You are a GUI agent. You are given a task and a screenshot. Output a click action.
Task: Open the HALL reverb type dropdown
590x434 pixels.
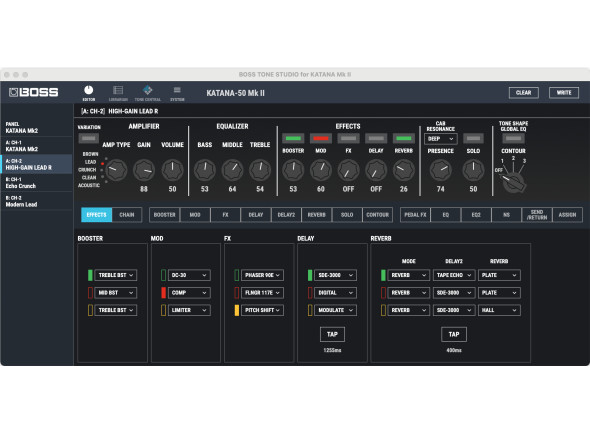[499, 310]
